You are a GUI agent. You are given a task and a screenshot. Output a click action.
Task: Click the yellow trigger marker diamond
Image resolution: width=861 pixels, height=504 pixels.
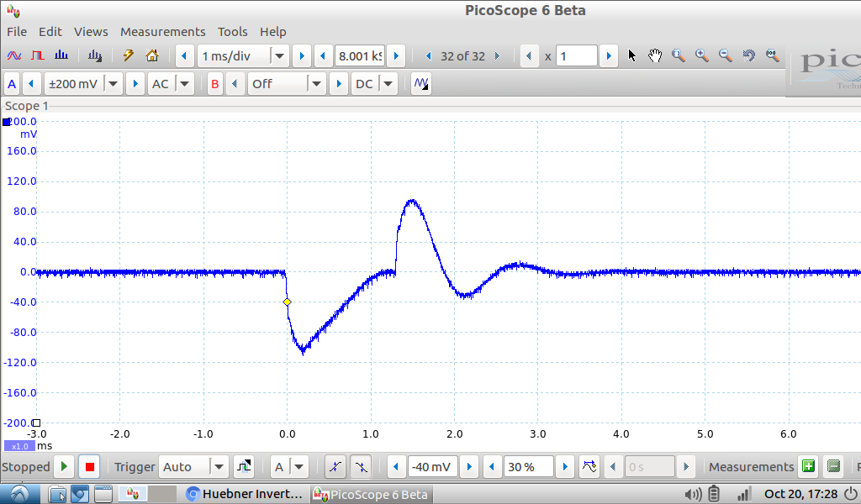[287, 302]
